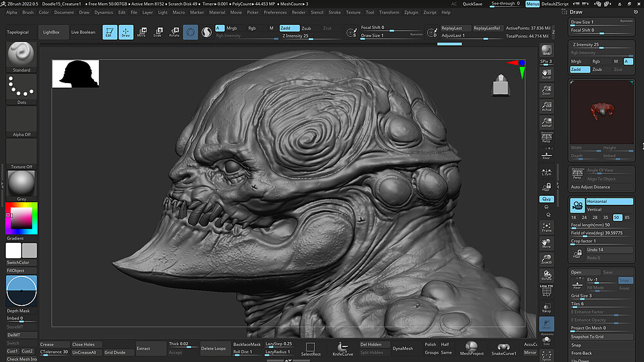Toggle the Sculptris Pro icon
The height and width of the screenshot is (362, 644).
(x=207, y=32)
